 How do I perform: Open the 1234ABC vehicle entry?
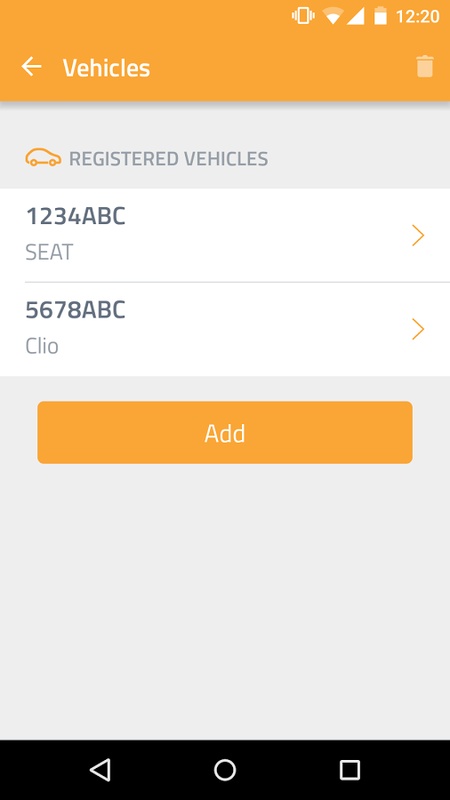pyautogui.click(x=225, y=235)
